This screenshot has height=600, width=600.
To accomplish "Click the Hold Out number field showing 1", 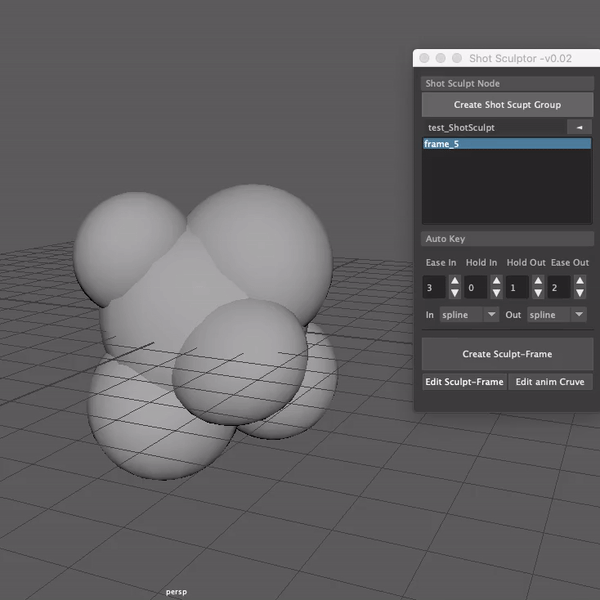I will pos(517,287).
